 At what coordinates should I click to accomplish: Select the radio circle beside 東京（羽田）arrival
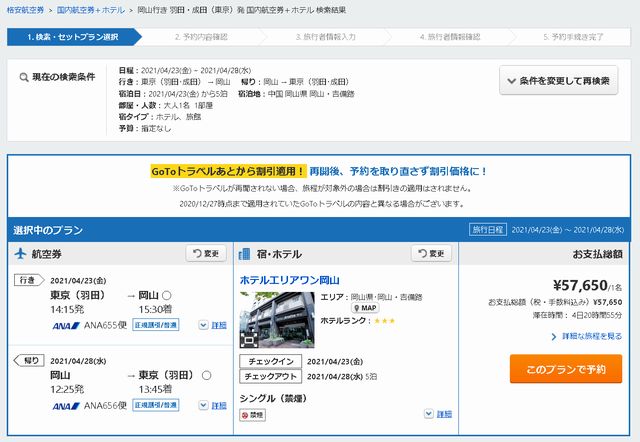207,375
